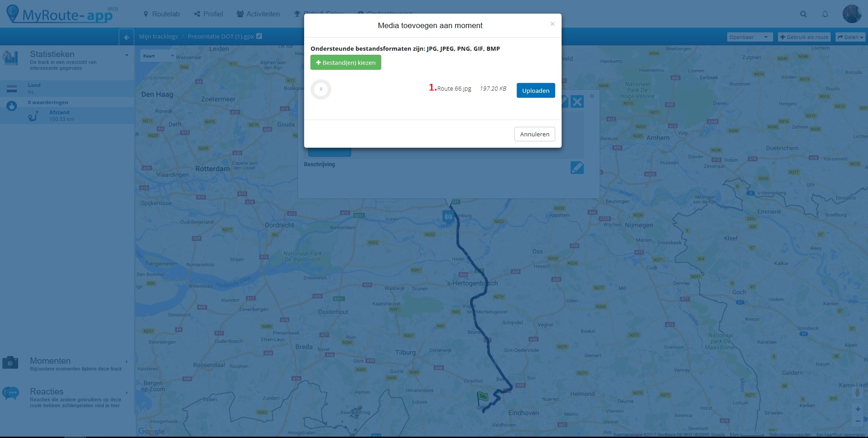Click the Momenten camera icon
This screenshot has height=438, width=868.
tap(10, 362)
